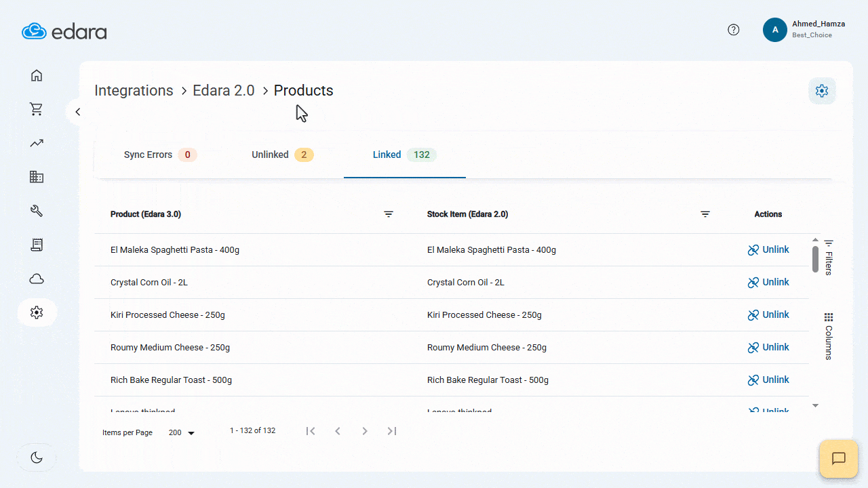Open the Columns side panel
This screenshot has width=868, height=488.
point(829,336)
